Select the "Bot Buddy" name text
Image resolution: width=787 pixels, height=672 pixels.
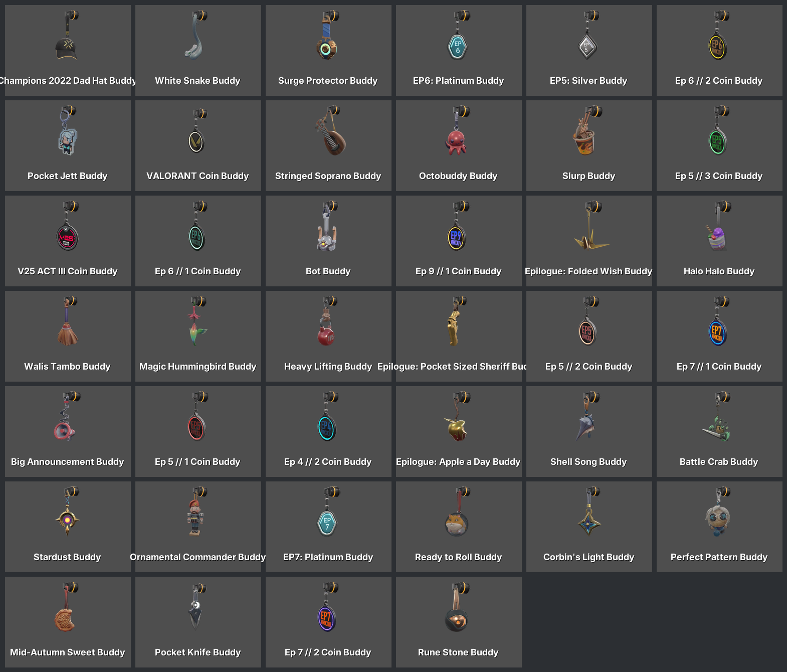(x=328, y=271)
